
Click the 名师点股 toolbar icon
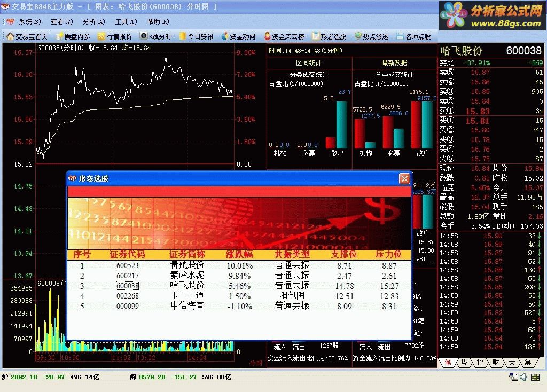(400, 36)
